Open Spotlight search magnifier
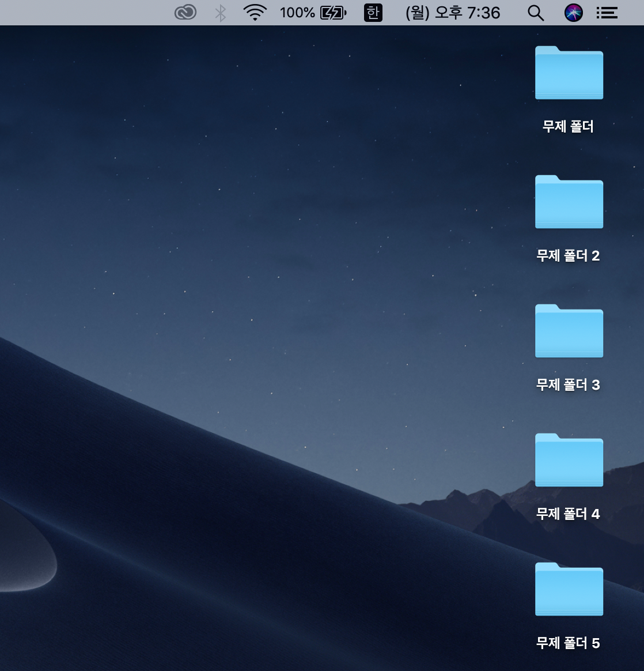Image resolution: width=644 pixels, height=671 pixels. [536, 13]
